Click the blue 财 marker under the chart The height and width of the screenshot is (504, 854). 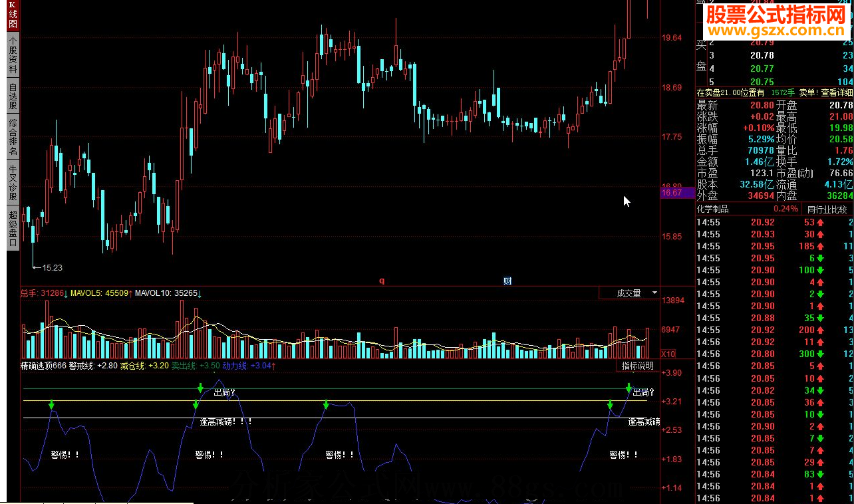pyautogui.click(x=507, y=281)
